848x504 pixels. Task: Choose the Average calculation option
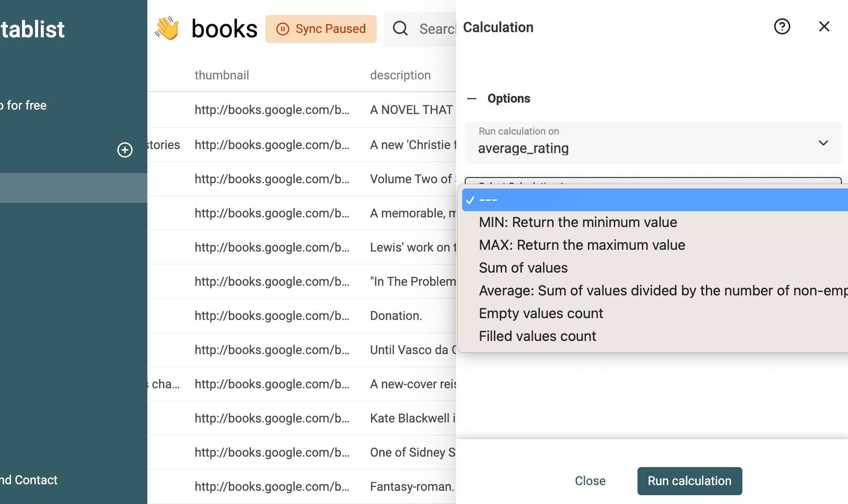pyautogui.click(x=618, y=290)
